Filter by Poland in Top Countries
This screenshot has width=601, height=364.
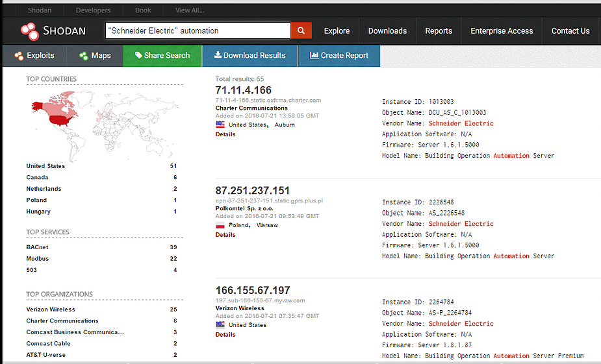click(36, 200)
